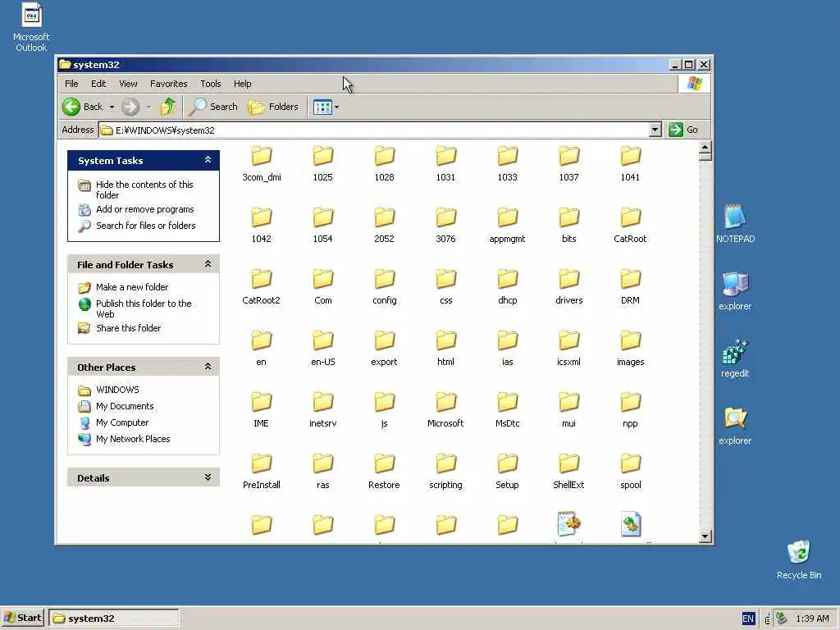This screenshot has width=840, height=630.
Task: Open the File menu
Action: pos(71,84)
